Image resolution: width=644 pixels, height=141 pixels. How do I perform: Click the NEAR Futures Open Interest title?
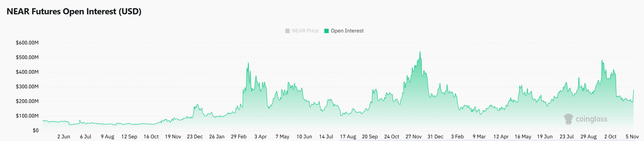click(x=74, y=11)
